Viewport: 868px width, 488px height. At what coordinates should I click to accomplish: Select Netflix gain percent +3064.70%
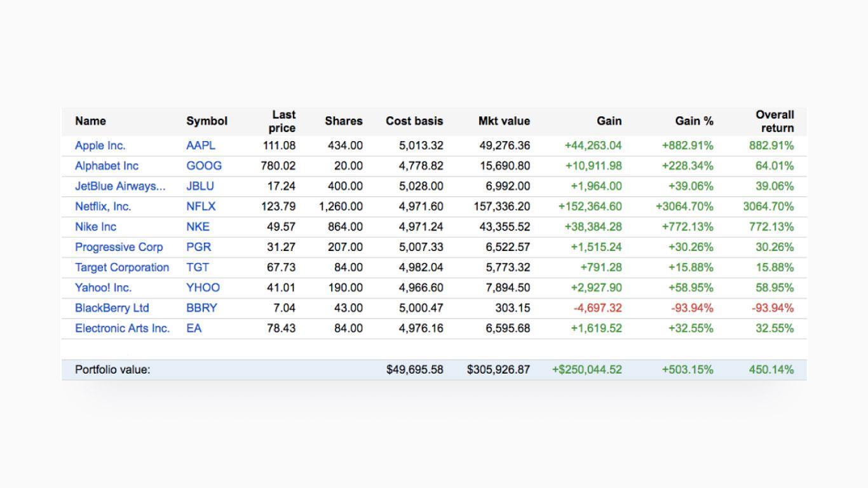click(685, 207)
